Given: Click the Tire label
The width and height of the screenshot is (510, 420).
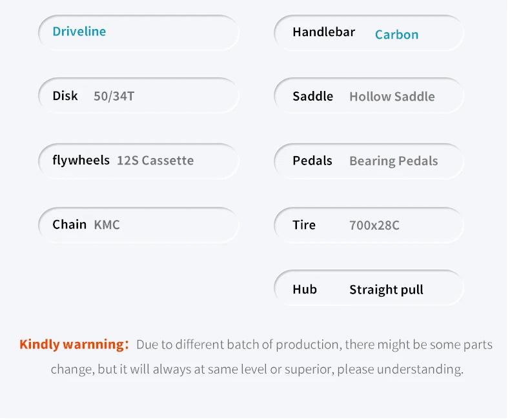Looking at the screenshot, I should [x=303, y=225].
